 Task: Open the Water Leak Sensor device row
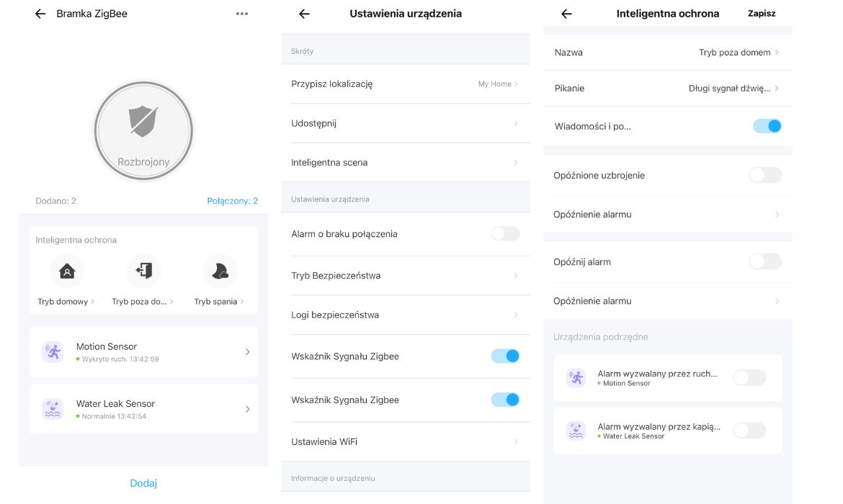[x=143, y=409]
